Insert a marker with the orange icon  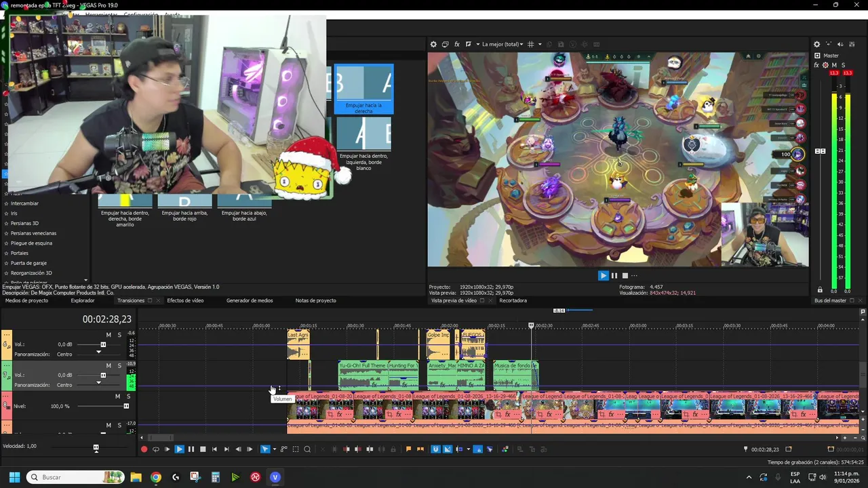click(409, 449)
